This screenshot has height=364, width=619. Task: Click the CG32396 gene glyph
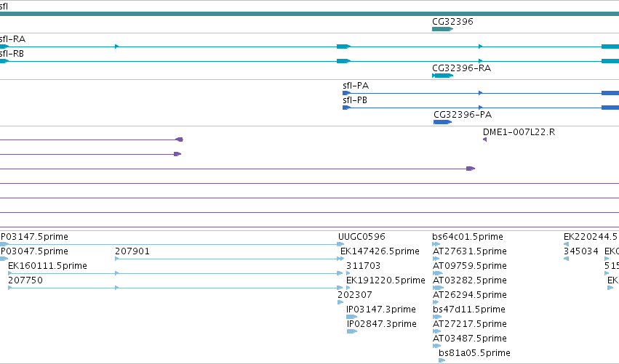442,29
